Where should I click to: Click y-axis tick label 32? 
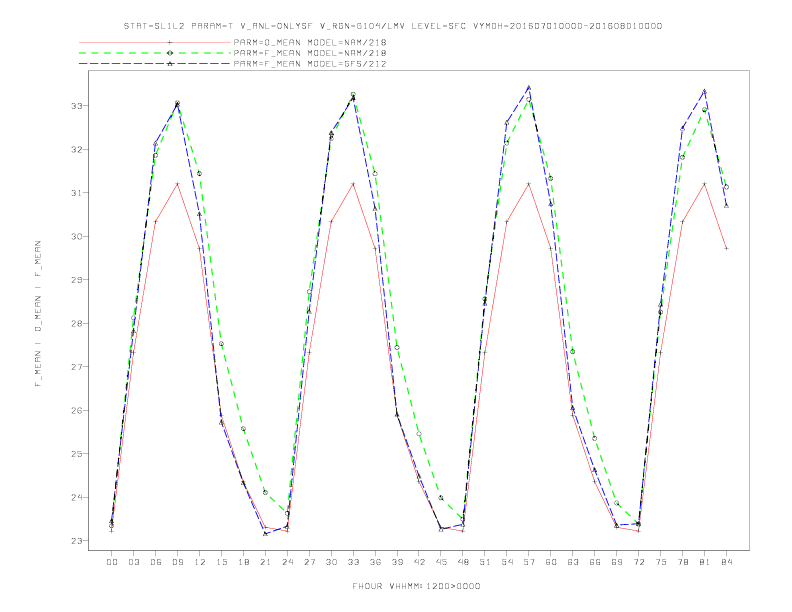tap(77, 149)
